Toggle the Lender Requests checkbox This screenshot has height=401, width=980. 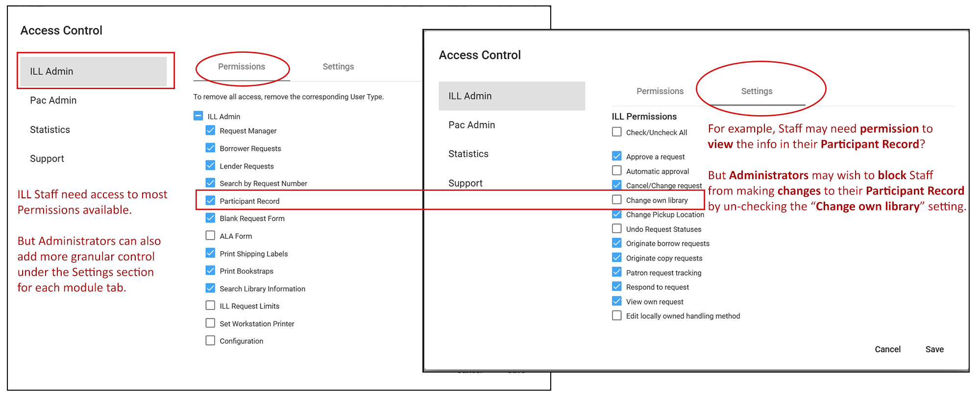(211, 166)
